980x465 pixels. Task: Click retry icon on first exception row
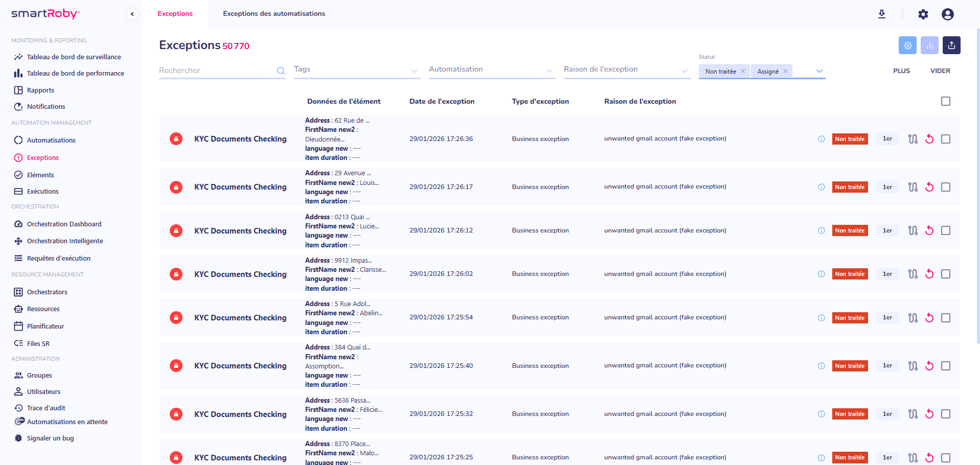929,139
